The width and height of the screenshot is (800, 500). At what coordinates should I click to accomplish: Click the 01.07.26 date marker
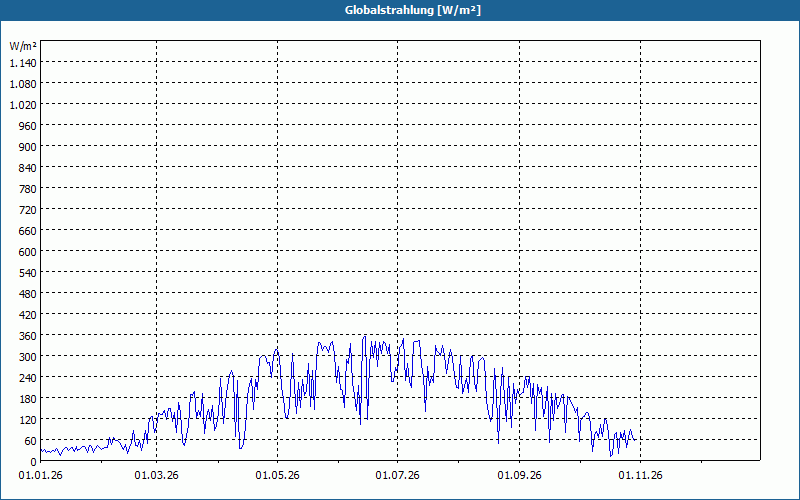pyautogui.click(x=397, y=476)
